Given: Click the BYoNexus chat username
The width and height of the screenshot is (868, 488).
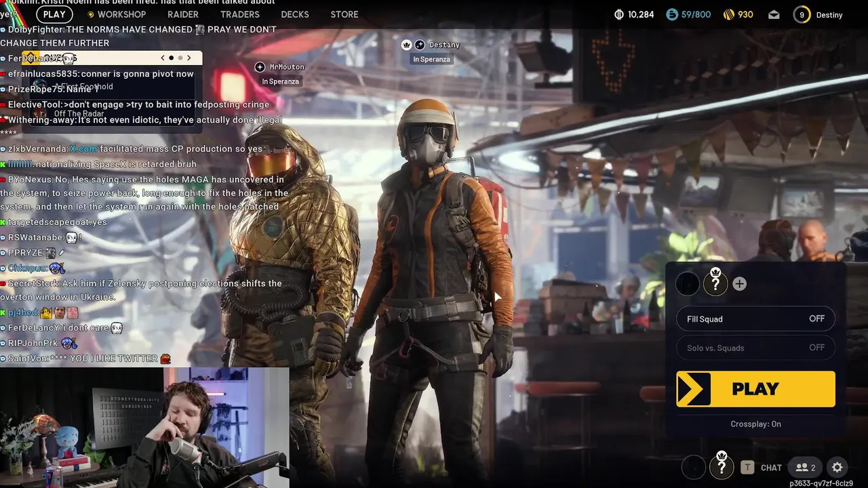Looking at the screenshot, I should (30, 180).
